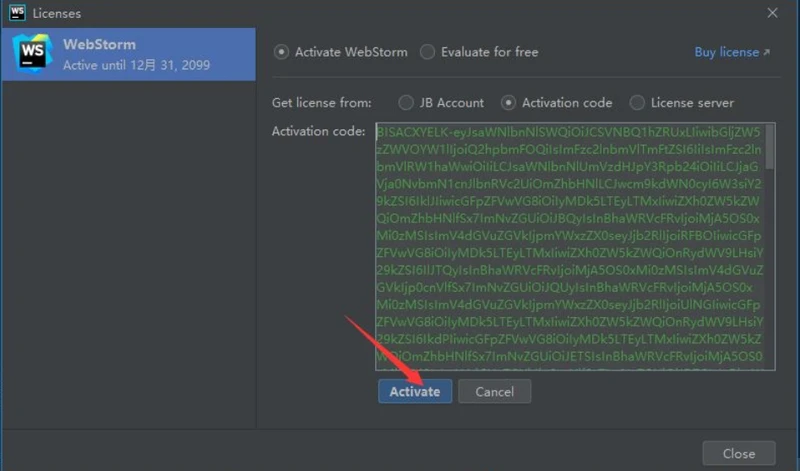Select the WebStorm entry in product list
Screen dimensions: 800x471
pyautogui.click(x=129, y=54)
